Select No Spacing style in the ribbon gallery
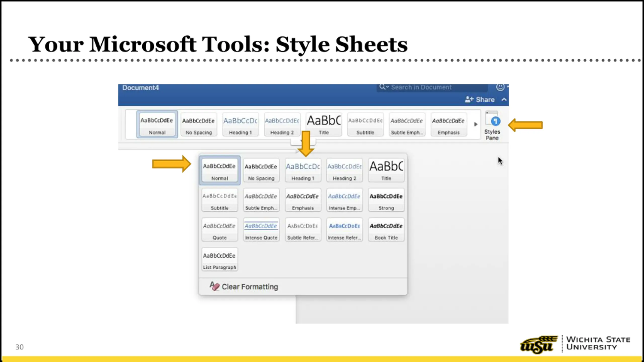The height and width of the screenshot is (362, 644). pos(198,124)
